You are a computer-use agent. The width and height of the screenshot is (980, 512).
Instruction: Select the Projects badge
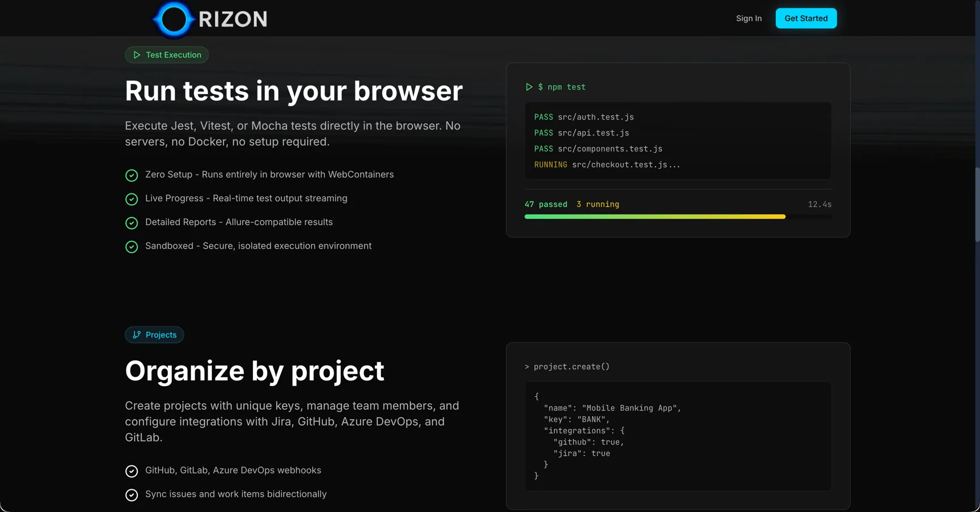[154, 335]
